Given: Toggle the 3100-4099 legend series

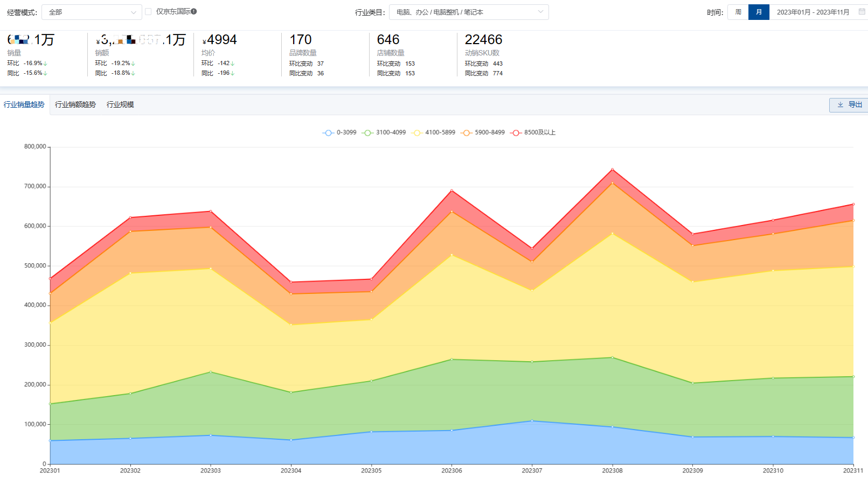Looking at the screenshot, I should point(384,132).
